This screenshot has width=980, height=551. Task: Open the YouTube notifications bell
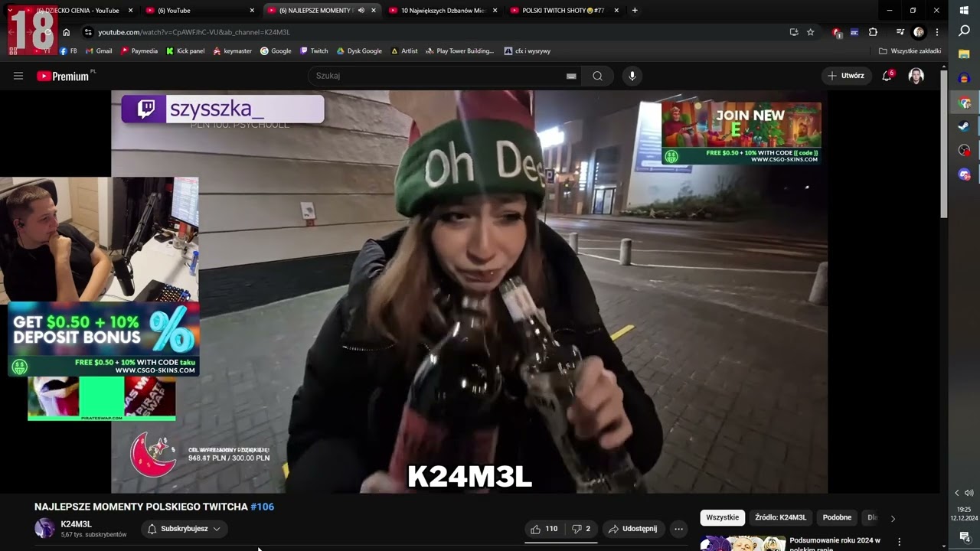click(887, 76)
